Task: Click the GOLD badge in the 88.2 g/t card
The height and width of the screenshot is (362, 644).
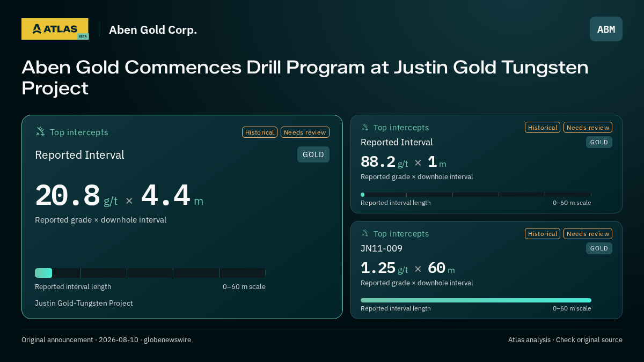Action: click(599, 142)
